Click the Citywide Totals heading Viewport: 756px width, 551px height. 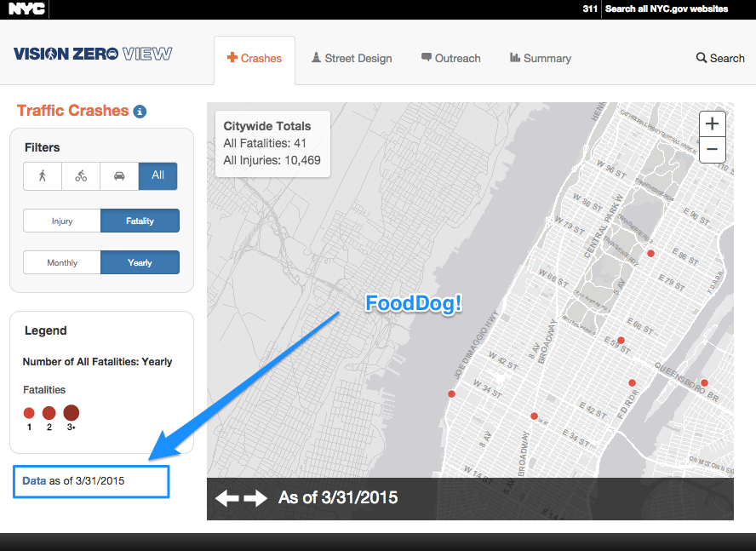tap(267, 126)
